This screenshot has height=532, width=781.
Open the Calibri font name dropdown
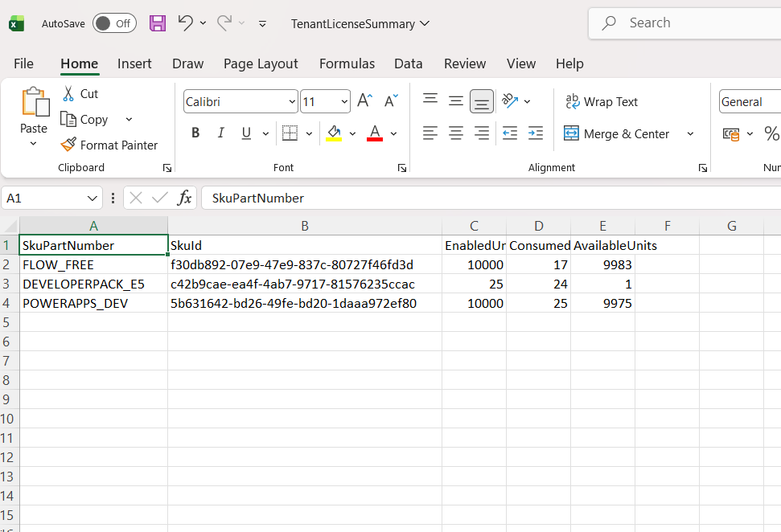pyautogui.click(x=292, y=102)
